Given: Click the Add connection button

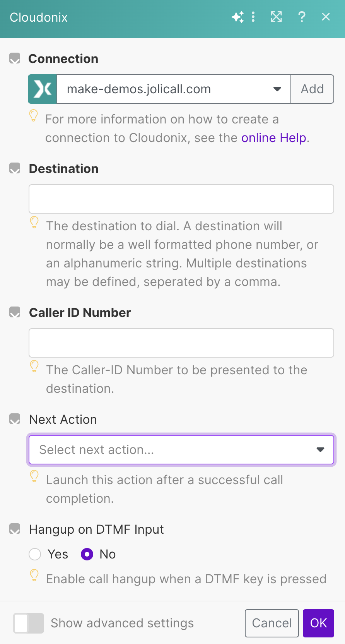Looking at the screenshot, I should 312,89.
